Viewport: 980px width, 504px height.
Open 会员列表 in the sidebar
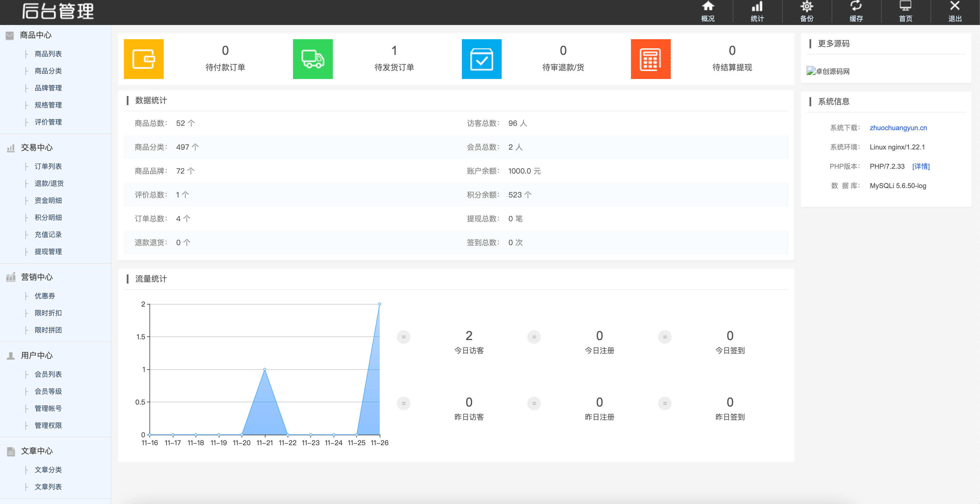48,374
